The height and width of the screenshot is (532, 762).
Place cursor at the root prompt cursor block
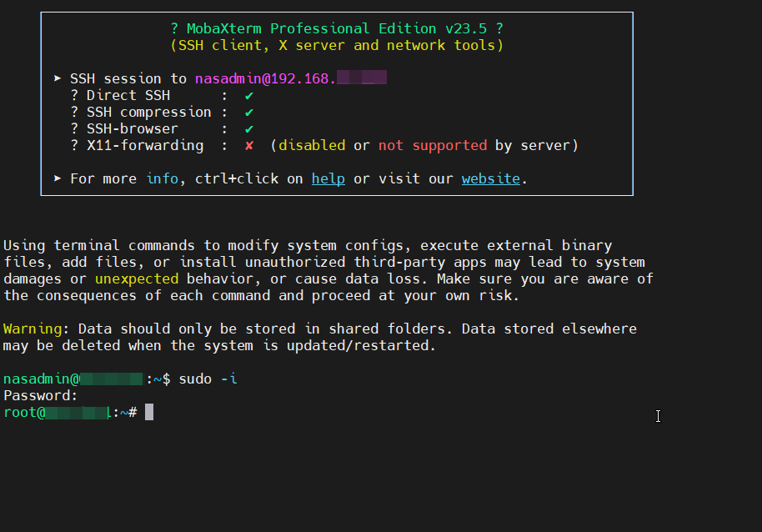click(149, 412)
